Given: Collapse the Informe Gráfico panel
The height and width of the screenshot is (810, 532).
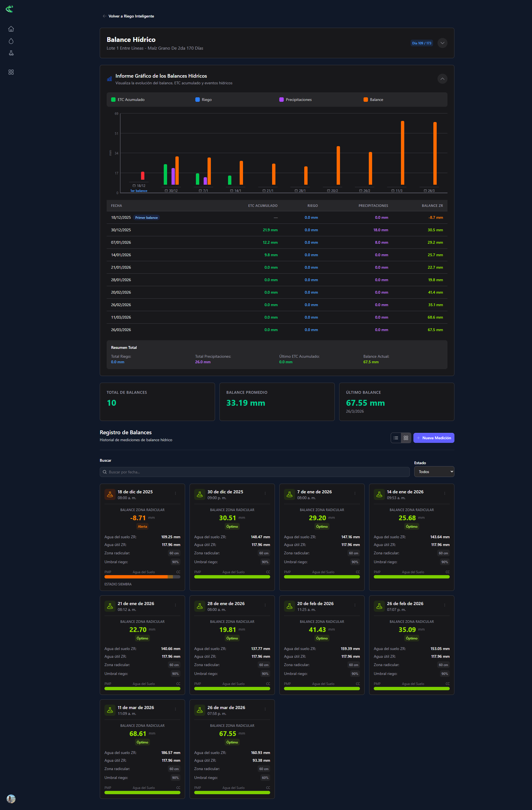Looking at the screenshot, I should point(442,79).
